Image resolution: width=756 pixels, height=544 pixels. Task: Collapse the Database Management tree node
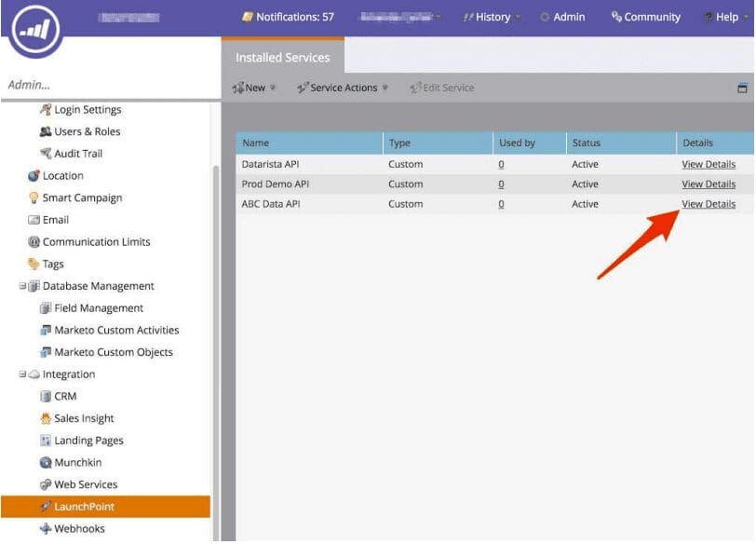[x=22, y=286]
